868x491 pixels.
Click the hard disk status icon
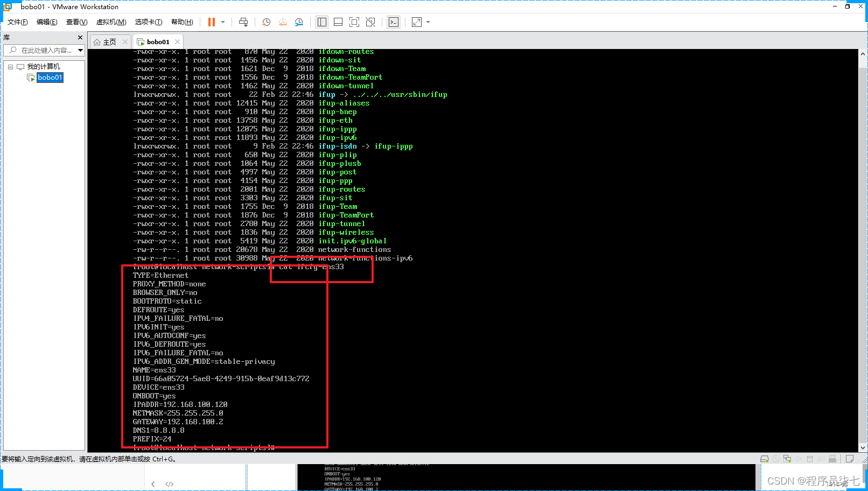click(x=764, y=459)
